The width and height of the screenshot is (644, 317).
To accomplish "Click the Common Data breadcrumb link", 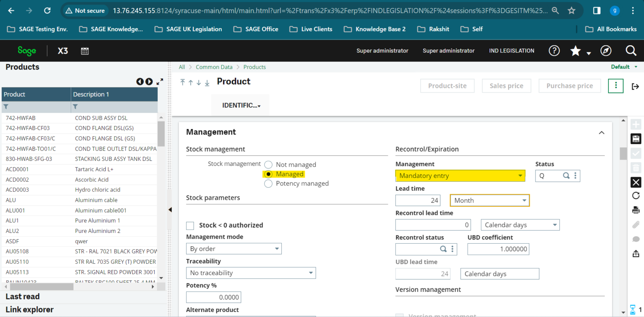I will click(x=214, y=67).
